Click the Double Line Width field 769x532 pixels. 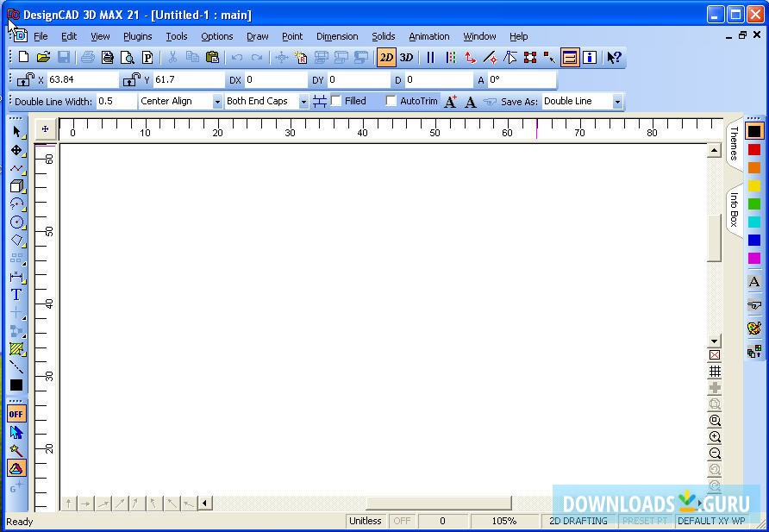point(116,102)
